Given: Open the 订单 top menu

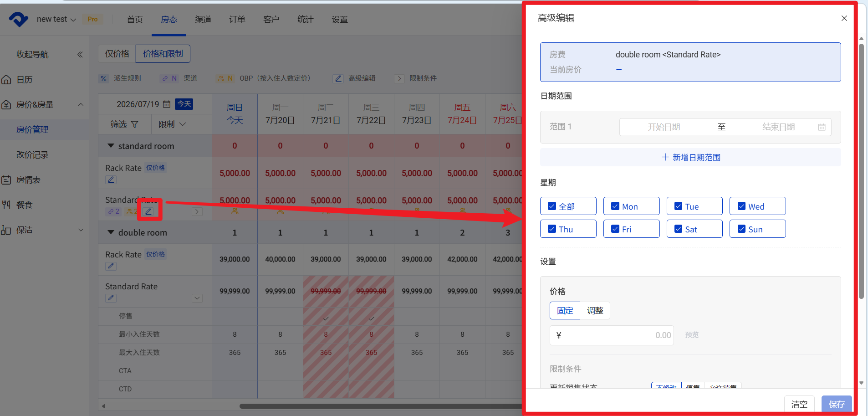Looking at the screenshot, I should (x=237, y=20).
